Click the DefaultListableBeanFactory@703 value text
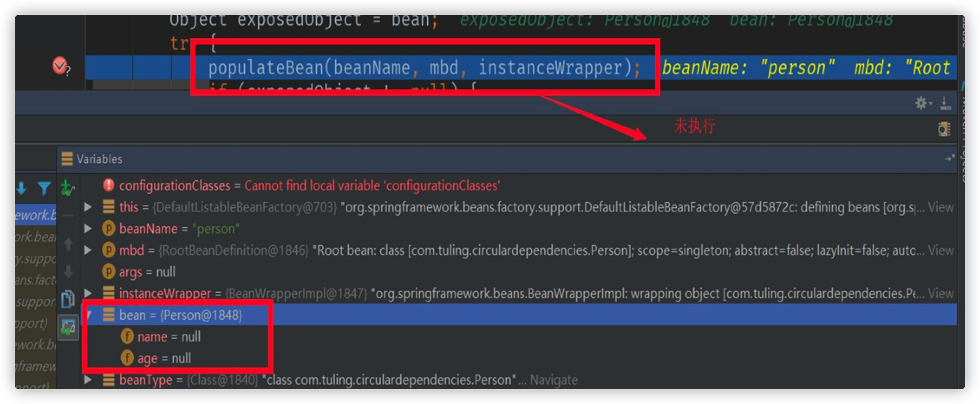980x404 pixels. point(245,207)
